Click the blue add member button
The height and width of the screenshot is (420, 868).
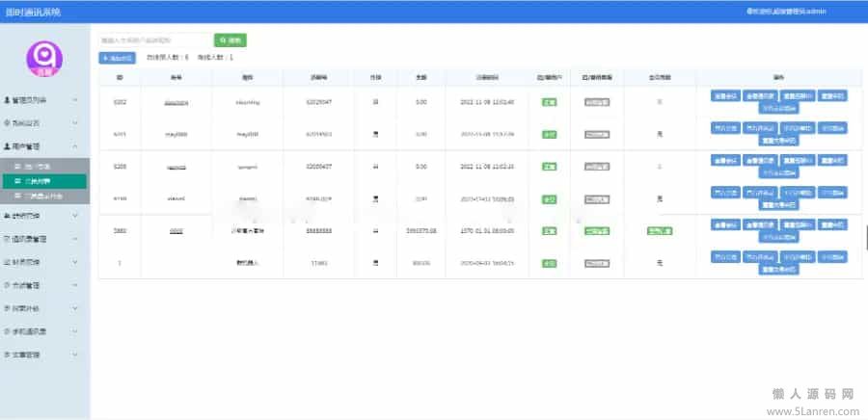(x=117, y=58)
